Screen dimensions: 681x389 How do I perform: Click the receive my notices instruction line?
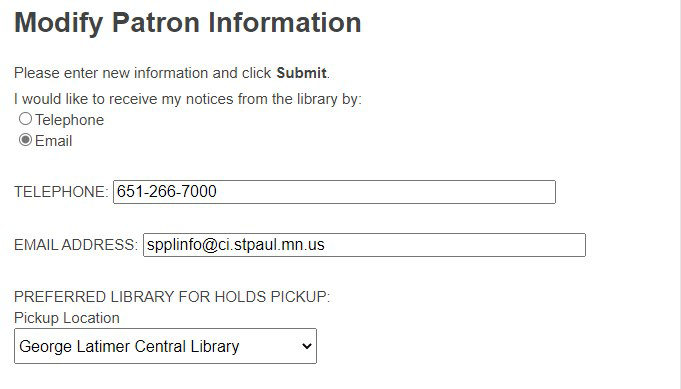[x=188, y=99]
